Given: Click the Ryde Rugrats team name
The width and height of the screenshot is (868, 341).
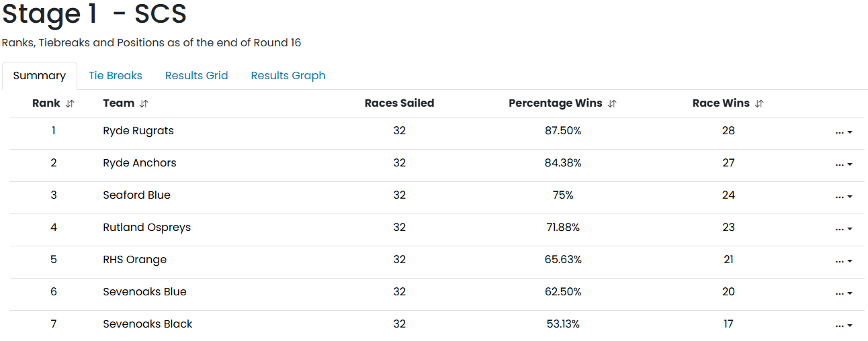Looking at the screenshot, I should click(138, 131).
